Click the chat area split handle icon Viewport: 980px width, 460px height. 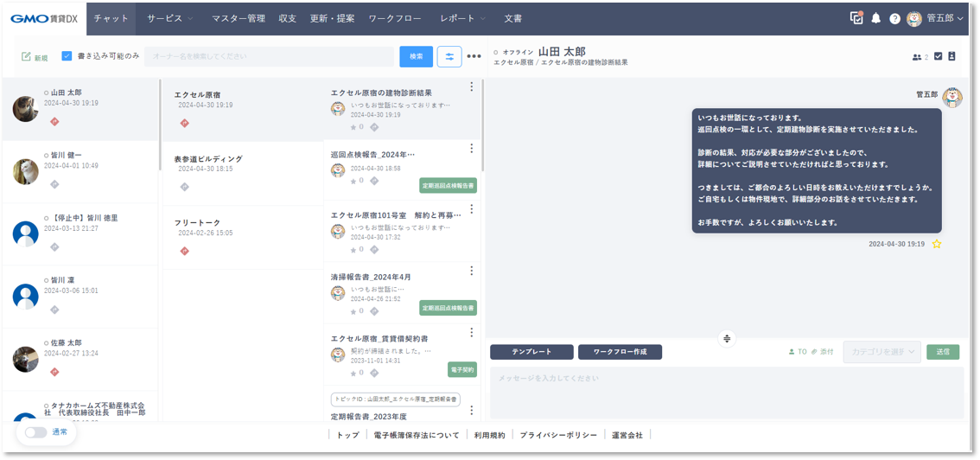726,339
